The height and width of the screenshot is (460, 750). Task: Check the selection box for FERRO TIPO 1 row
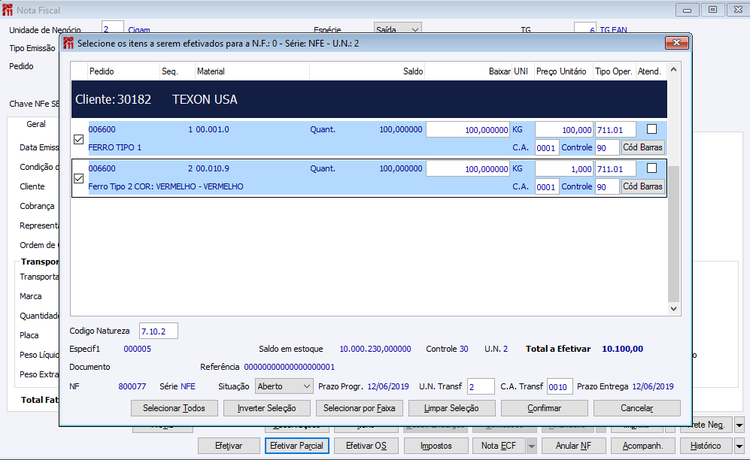tap(79, 139)
